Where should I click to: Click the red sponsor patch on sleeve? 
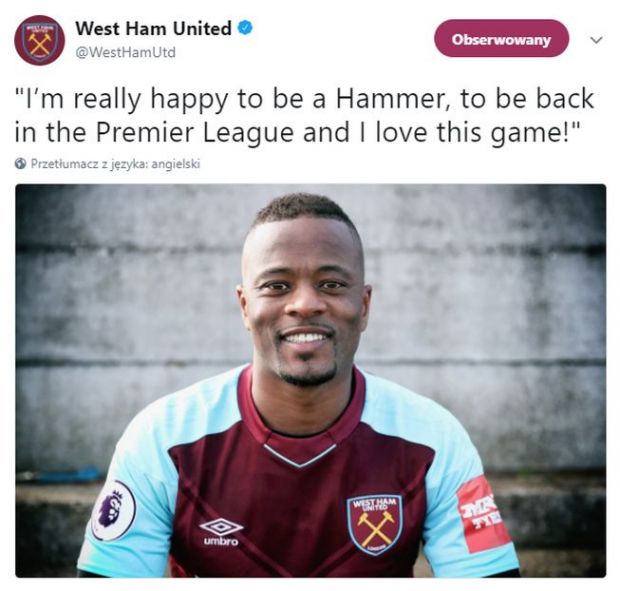click(480, 513)
